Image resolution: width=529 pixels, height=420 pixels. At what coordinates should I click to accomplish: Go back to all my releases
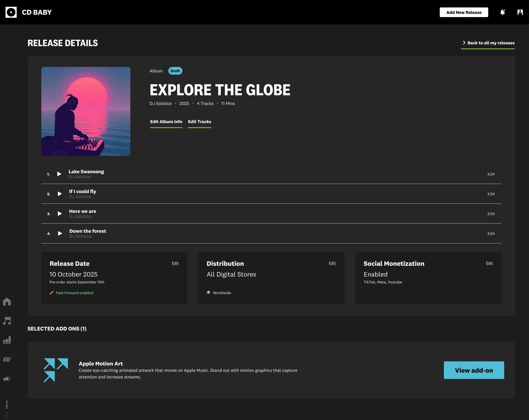pyautogui.click(x=488, y=43)
